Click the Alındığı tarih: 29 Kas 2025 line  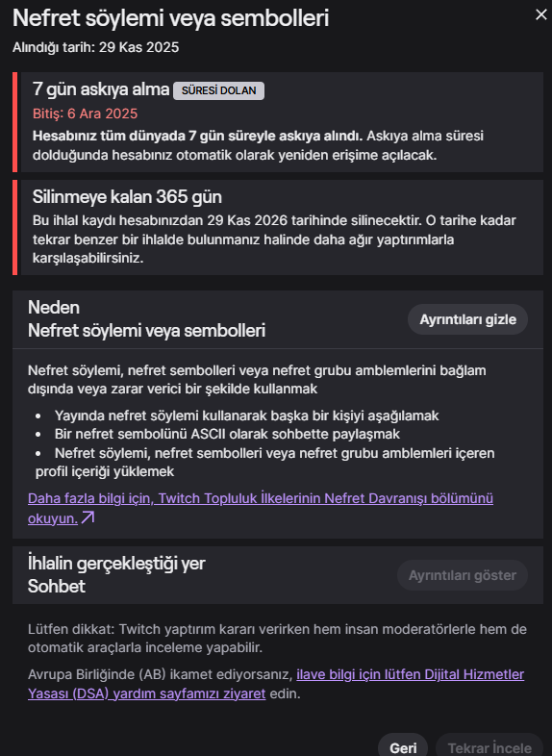coord(95,47)
